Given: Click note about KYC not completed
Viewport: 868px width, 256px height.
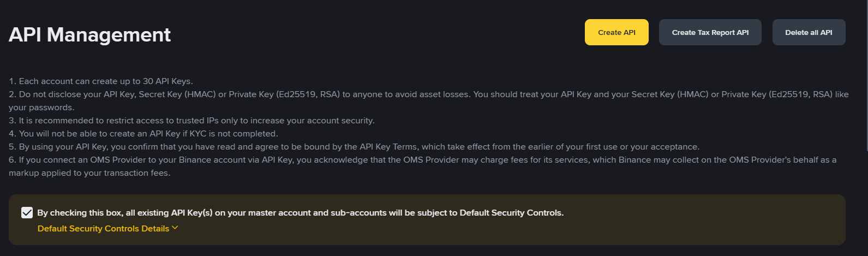Looking at the screenshot, I should tap(143, 134).
